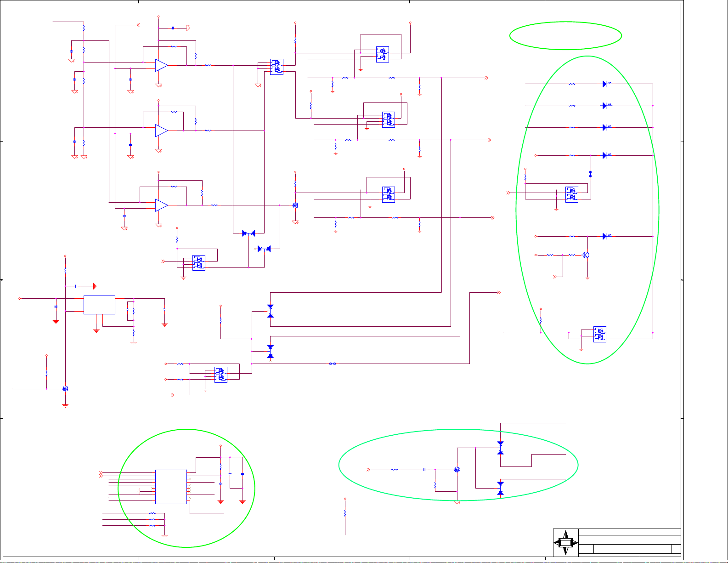728x563 pixels.
Task: Select the feedback resistor above bottom op-amp
Action: point(174,187)
